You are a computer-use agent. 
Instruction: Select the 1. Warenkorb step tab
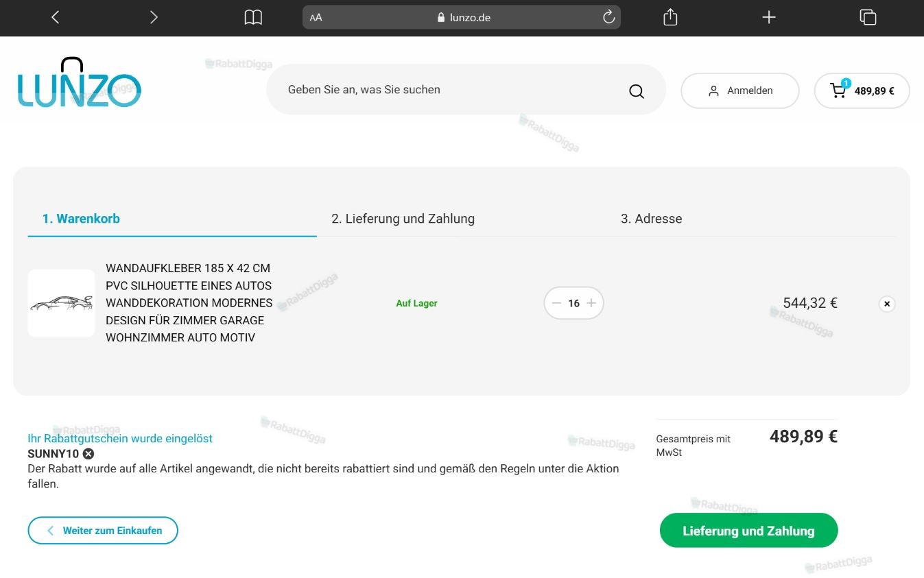click(172, 219)
